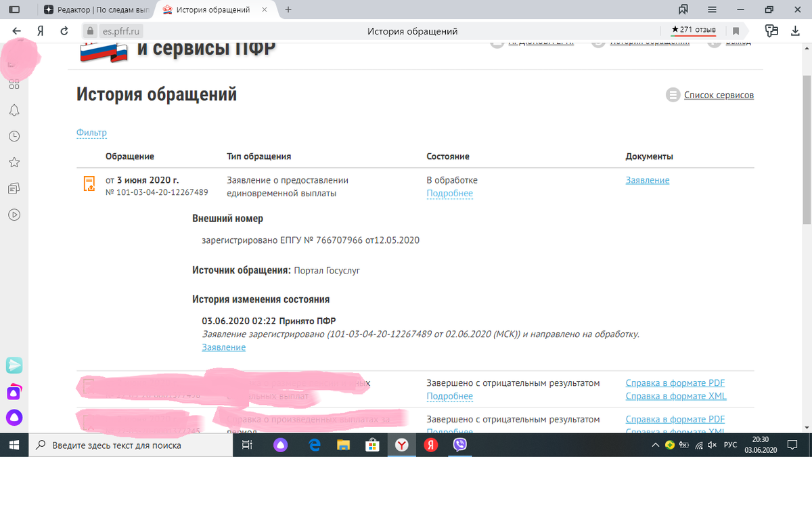Expand "Подробнее" for the June 3 application
The width and height of the screenshot is (812, 505).
449,194
